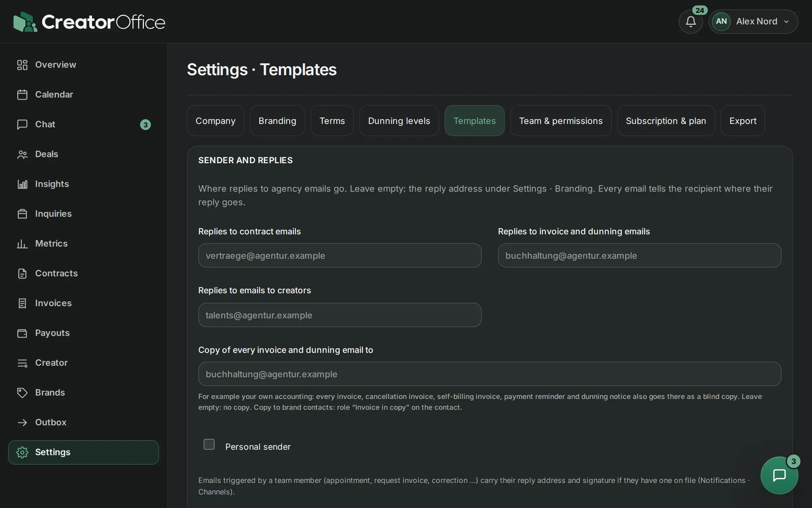Select the Templates tab
The height and width of the screenshot is (508, 812).
tap(475, 121)
